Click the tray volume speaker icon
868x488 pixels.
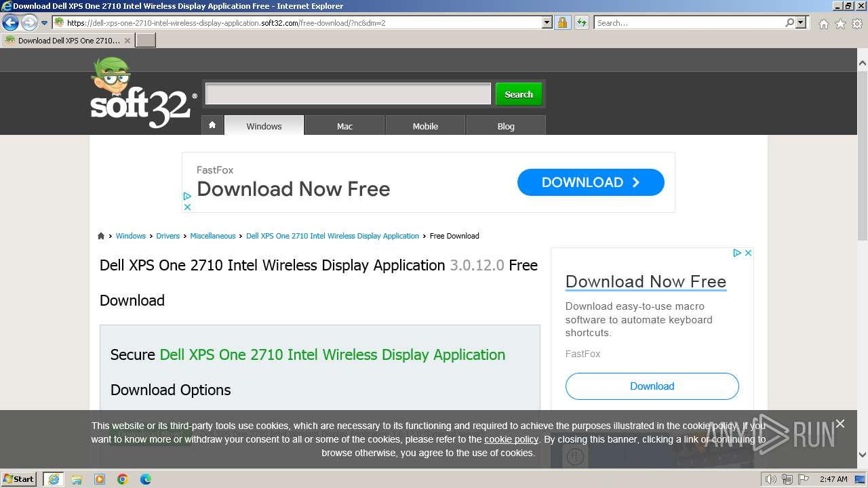pyautogui.click(x=770, y=479)
